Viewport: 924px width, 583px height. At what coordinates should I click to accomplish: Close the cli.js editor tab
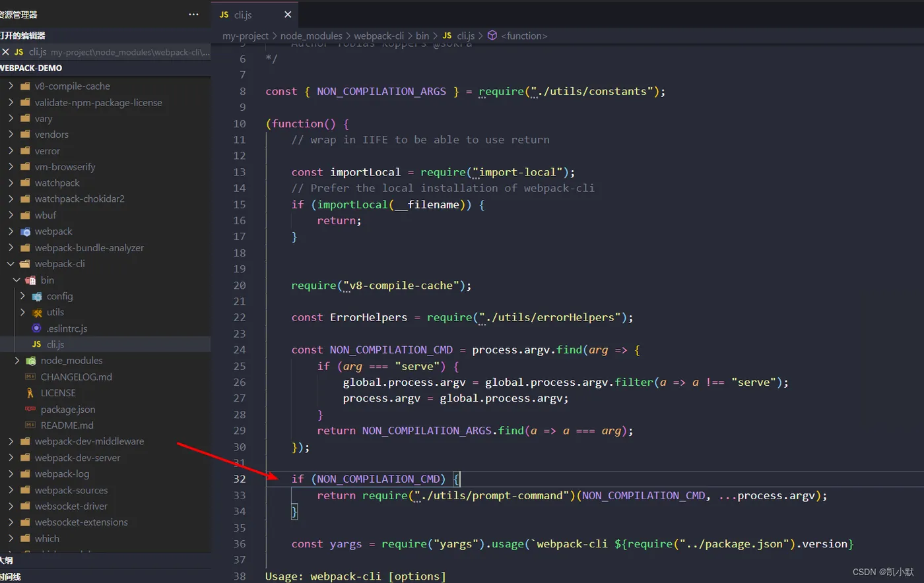tap(288, 15)
